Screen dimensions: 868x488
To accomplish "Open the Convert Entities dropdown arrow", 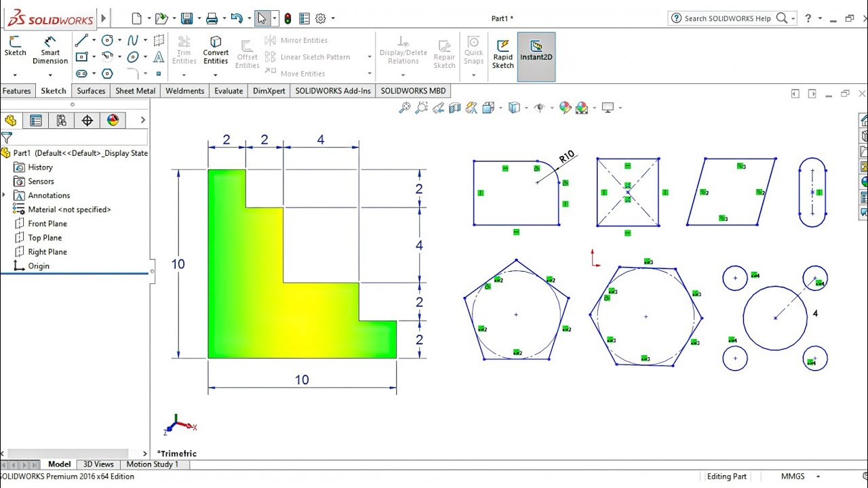I will pyautogui.click(x=216, y=75).
